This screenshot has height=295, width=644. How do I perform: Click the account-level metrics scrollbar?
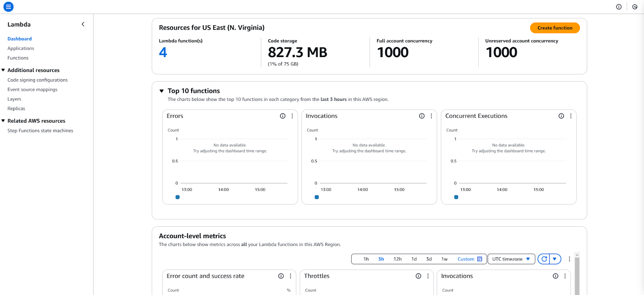point(577,275)
